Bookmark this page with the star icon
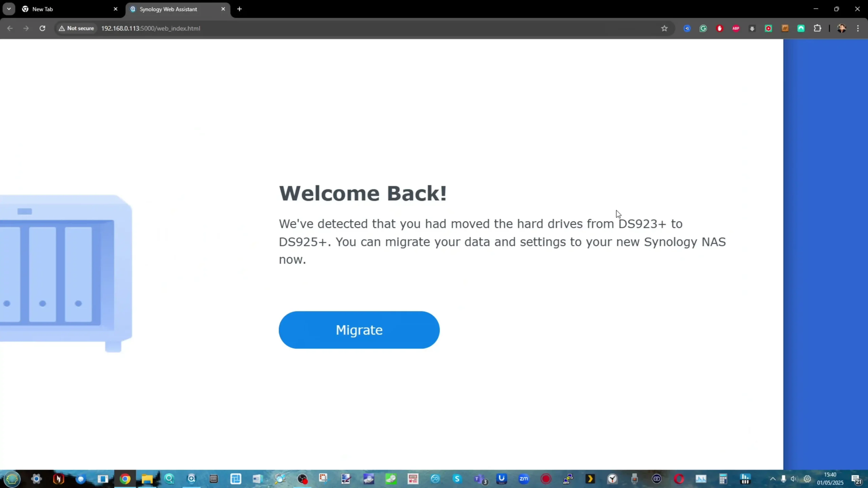This screenshot has height=488, width=868. pyautogui.click(x=664, y=28)
